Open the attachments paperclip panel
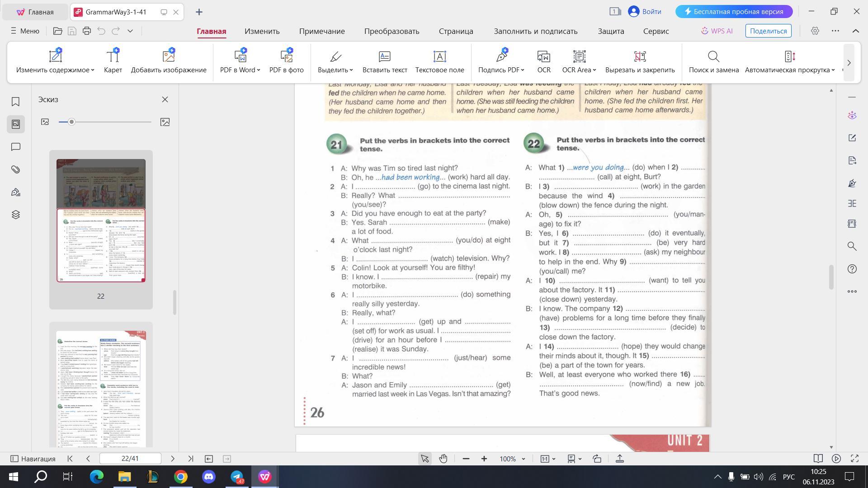Image resolution: width=868 pixels, height=488 pixels. pyautogui.click(x=16, y=169)
